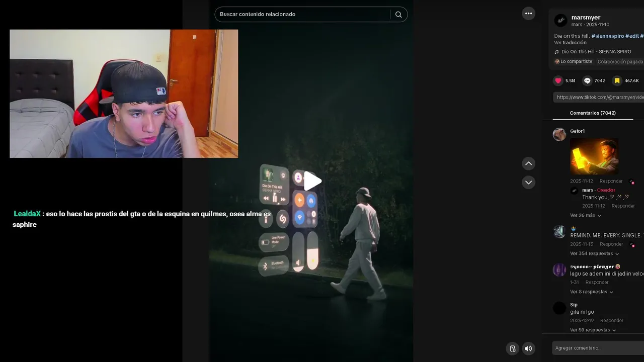644x362 pixels.
Task: Click Lo compartiste label
Action: pos(576,62)
